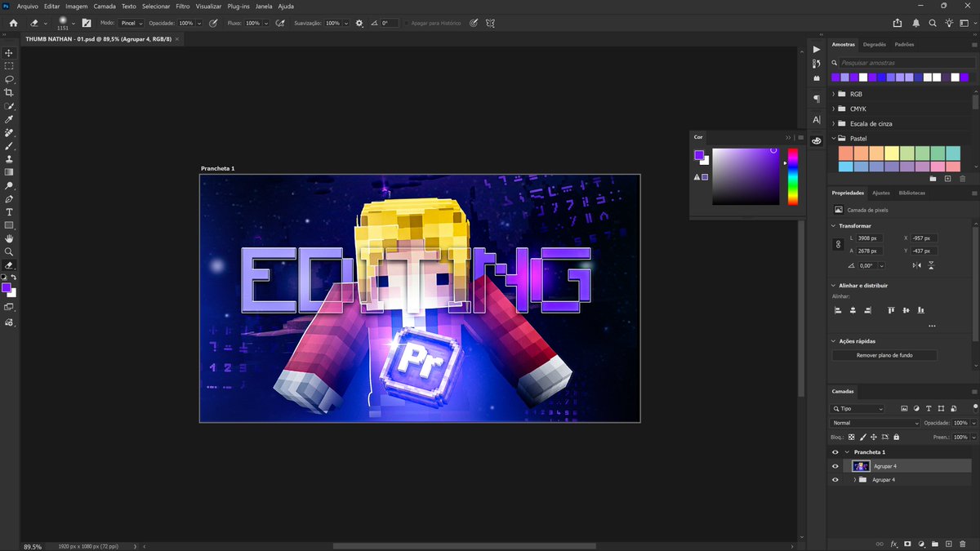Screen dimensions: 980x551
Task: Select the Crop tool
Action: (9, 92)
